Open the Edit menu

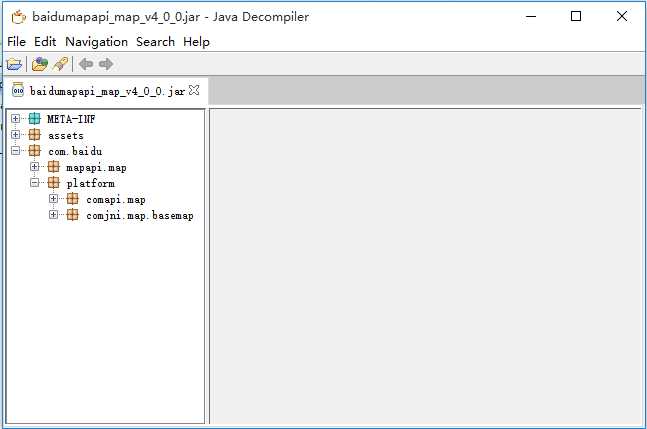pyautogui.click(x=45, y=42)
